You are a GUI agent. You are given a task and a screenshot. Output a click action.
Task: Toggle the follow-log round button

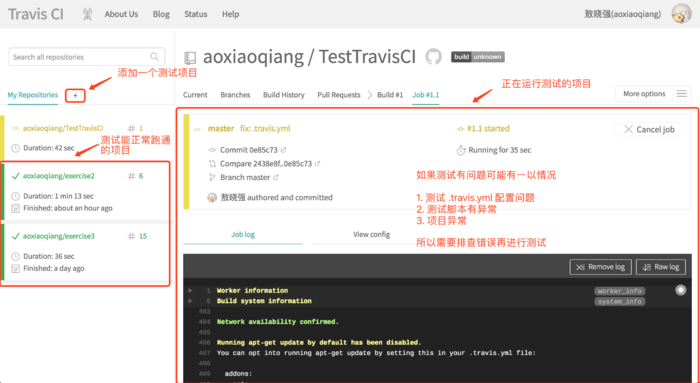[x=680, y=290]
